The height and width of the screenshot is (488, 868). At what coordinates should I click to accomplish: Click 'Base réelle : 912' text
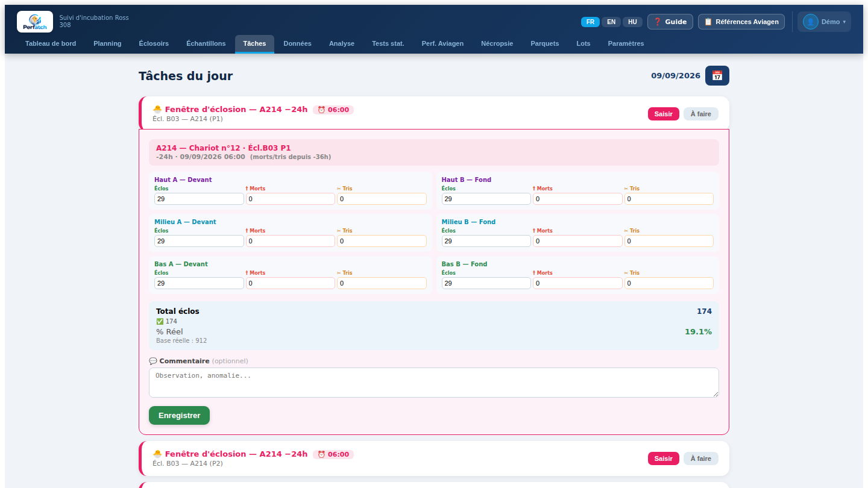pos(181,341)
